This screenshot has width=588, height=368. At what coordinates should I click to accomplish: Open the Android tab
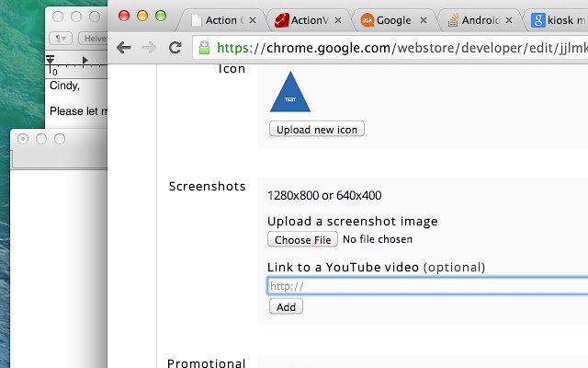coord(480,20)
